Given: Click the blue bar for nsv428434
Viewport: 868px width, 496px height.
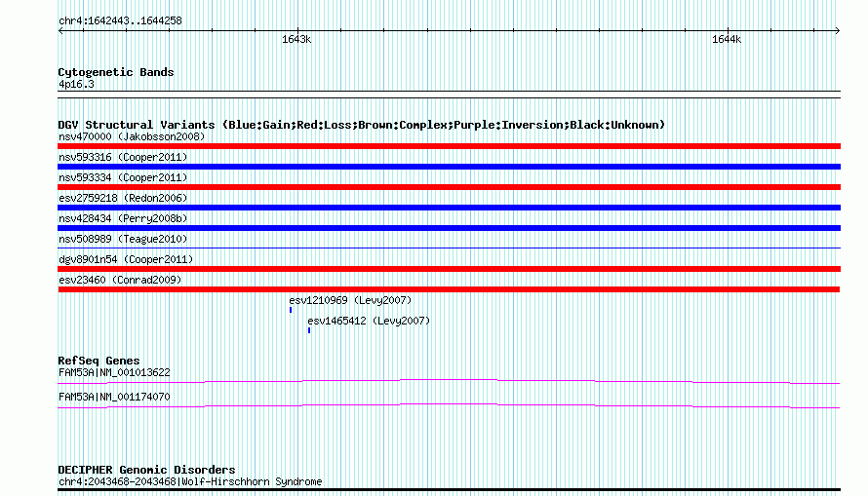Looking at the screenshot, I should pyautogui.click(x=449, y=228).
